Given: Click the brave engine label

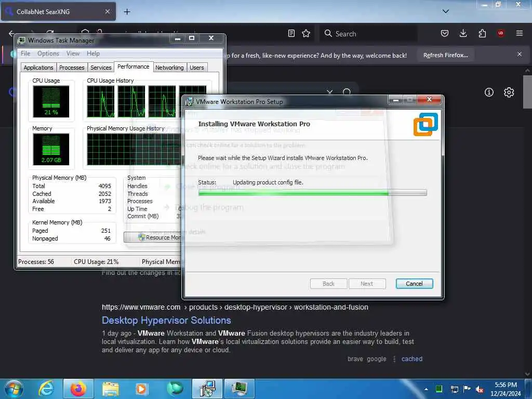Looking at the screenshot, I should [x=355, y=358].
